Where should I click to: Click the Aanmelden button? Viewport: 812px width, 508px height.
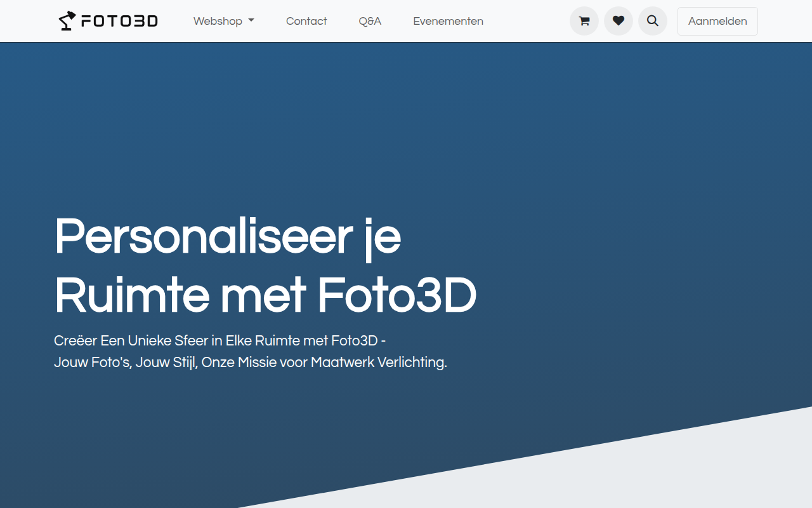717,21
